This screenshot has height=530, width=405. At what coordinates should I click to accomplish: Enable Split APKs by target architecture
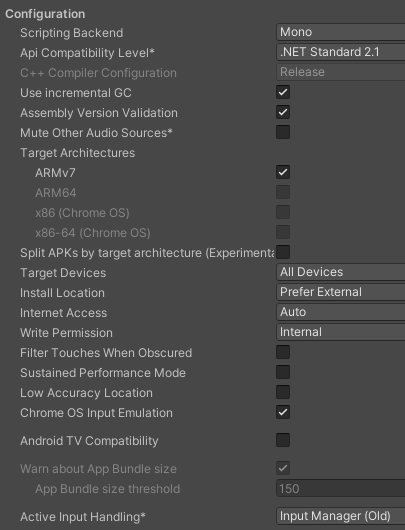[283, 252]
